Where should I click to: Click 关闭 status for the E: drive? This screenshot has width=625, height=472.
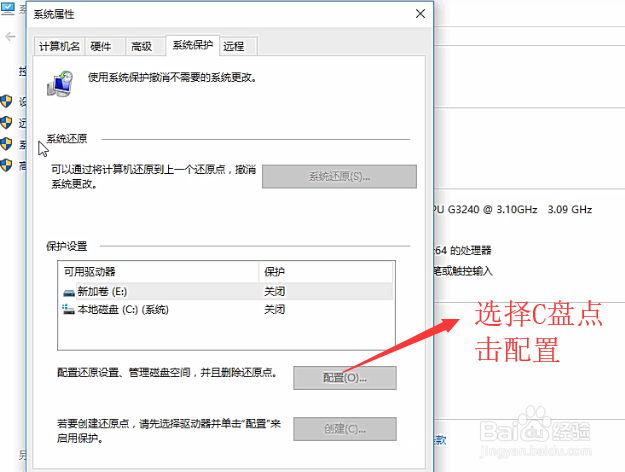point(275,291)
